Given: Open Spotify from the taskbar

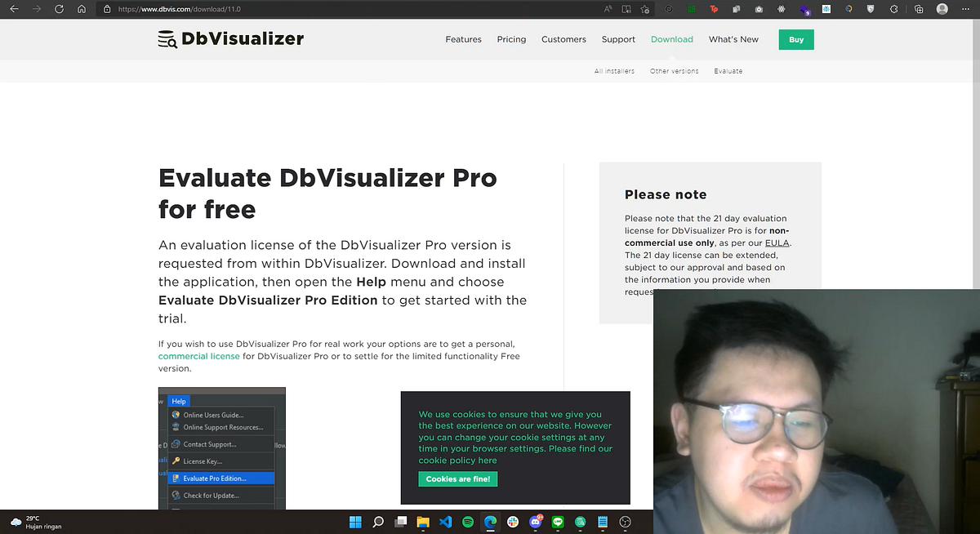Looking at the screenshot, I should (x=468, y=522).
